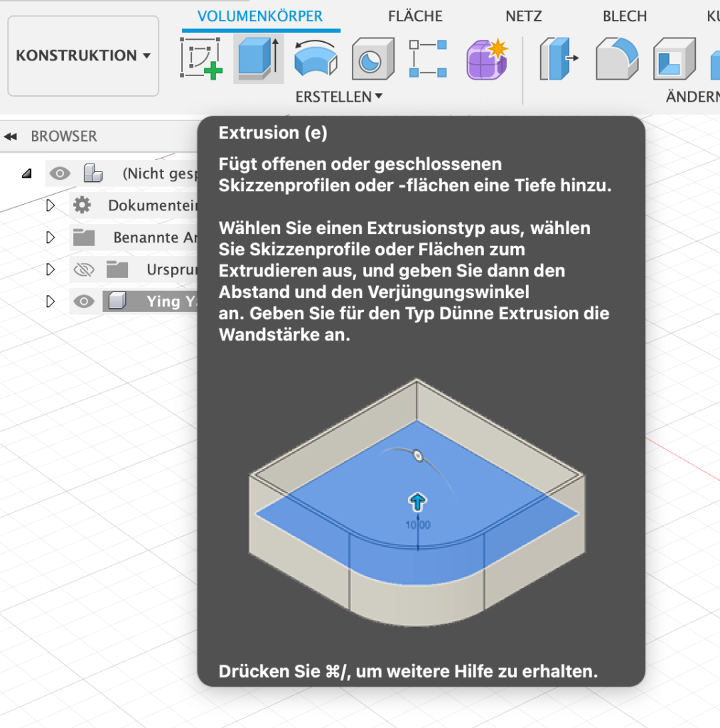Switch to the NETZ tab

click(523, 16)
